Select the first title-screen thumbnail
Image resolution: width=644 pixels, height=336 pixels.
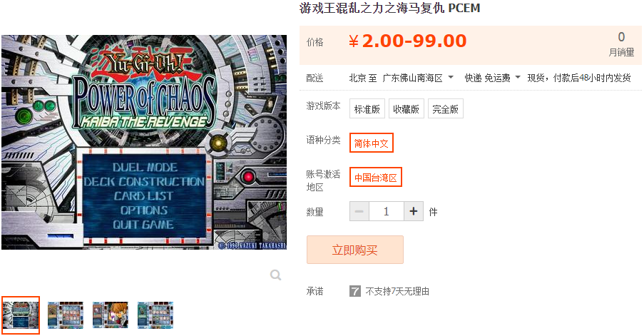pyautogui.click(x=21, y=315)
